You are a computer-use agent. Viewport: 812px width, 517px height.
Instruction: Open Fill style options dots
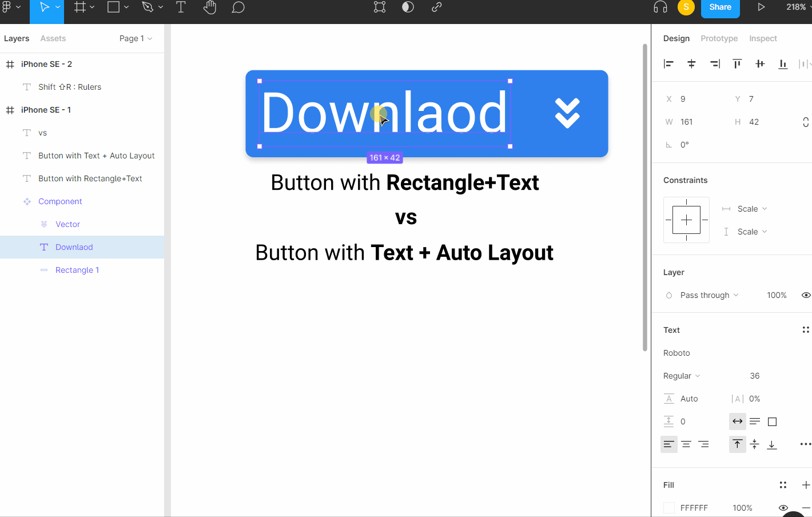(783, 485)
